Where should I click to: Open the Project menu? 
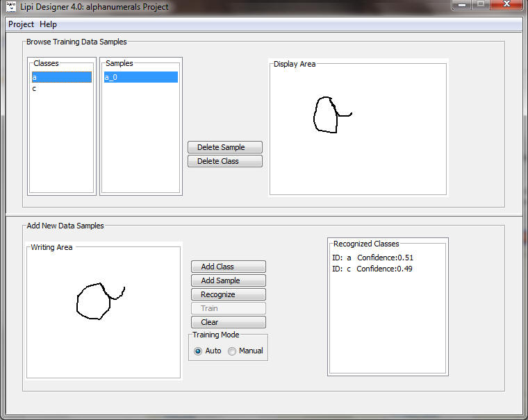coord(21,24)
